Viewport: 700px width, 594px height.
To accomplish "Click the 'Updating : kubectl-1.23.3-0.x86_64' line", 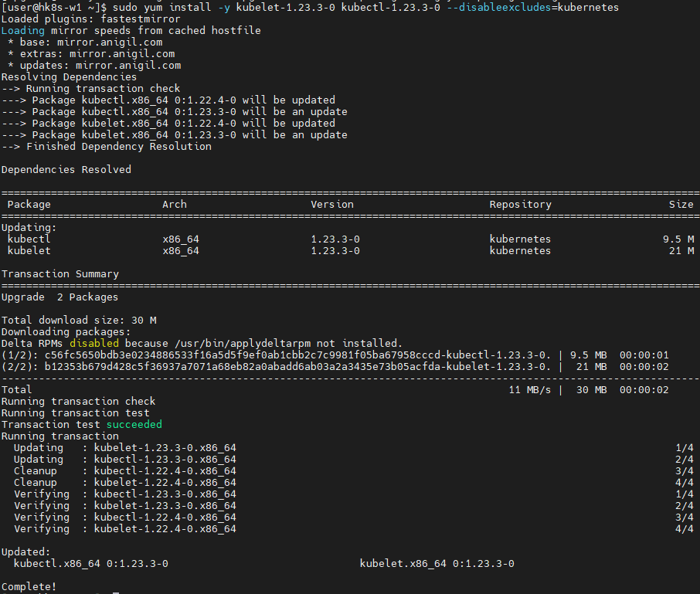I will tap(125, 460).
